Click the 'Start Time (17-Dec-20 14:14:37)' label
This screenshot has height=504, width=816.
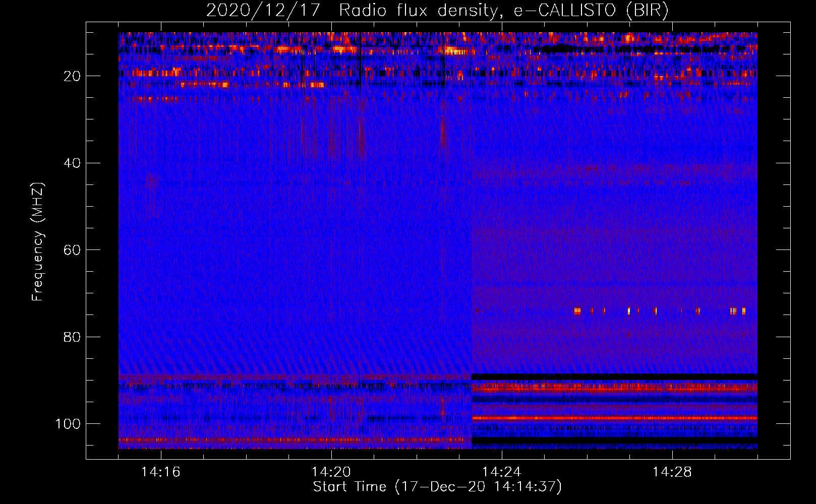coord(437,487)
